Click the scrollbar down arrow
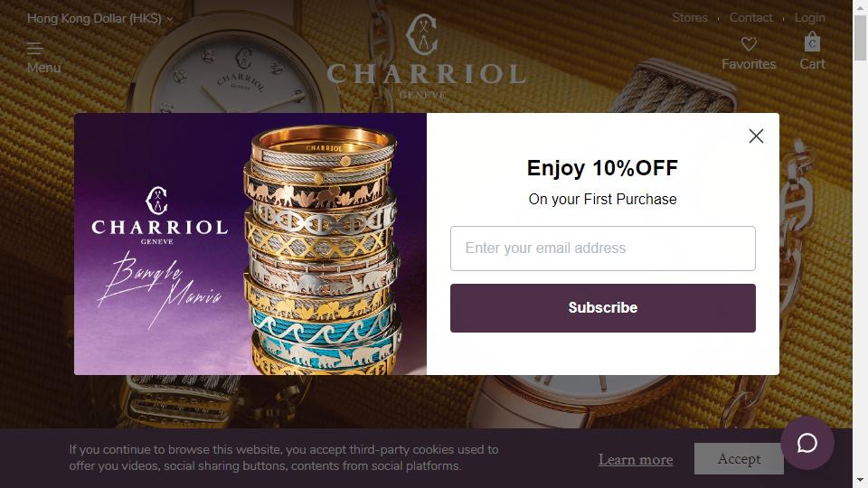Viewport: 868px width, 488px height. (x=860, y=482)
